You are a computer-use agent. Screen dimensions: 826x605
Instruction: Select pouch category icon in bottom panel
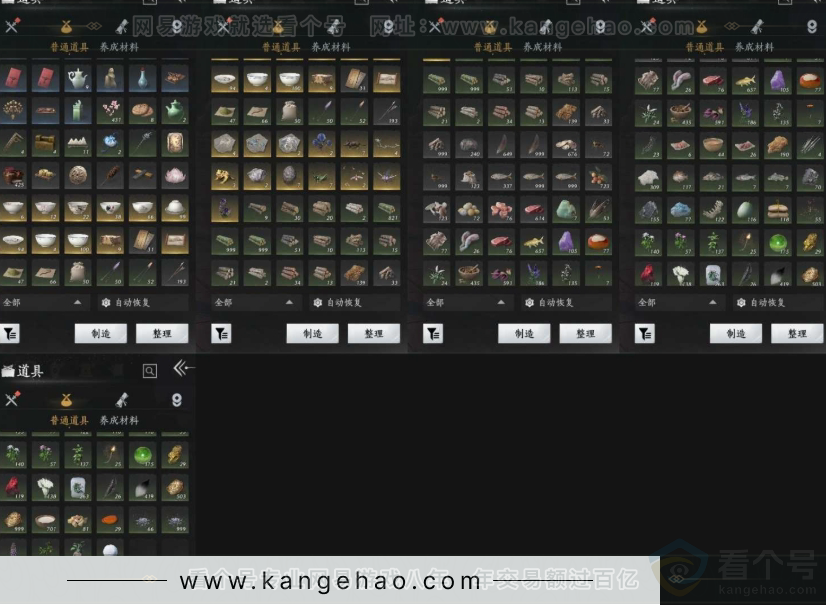(x=66, y=400)
